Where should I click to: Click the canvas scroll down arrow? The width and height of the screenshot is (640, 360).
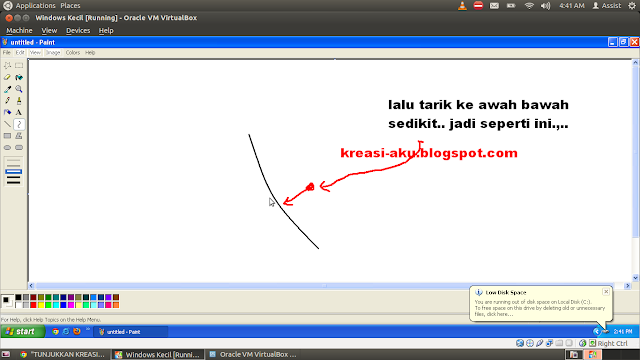click(635, 278)
